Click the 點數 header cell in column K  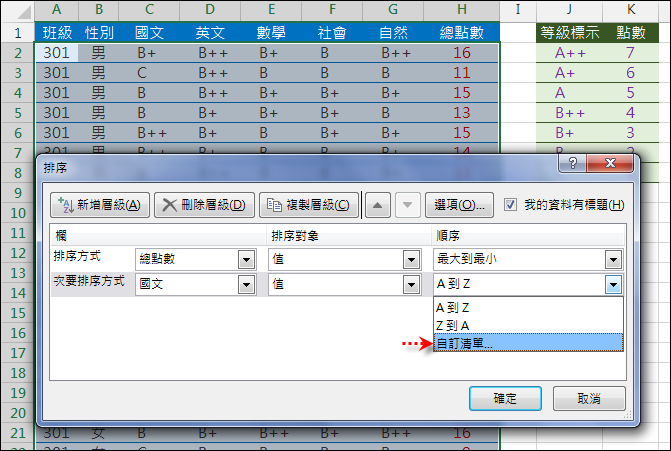point(631,33)
